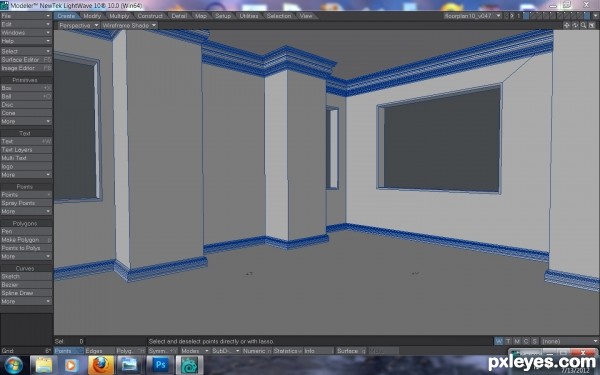Open the current object name dropdown
The width and height of the screenshot is (600, 375).
click(473, 16)
